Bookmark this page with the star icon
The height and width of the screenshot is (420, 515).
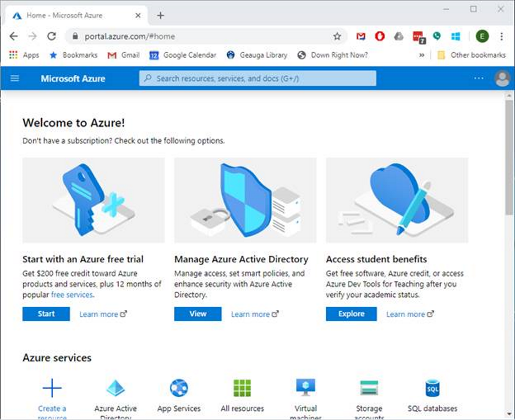tap(337, 36)
